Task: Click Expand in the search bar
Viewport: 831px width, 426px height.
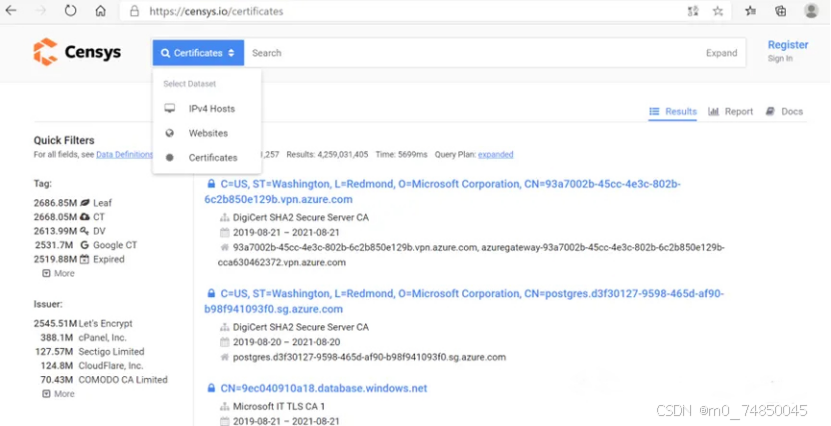Action: pos(721,53)
